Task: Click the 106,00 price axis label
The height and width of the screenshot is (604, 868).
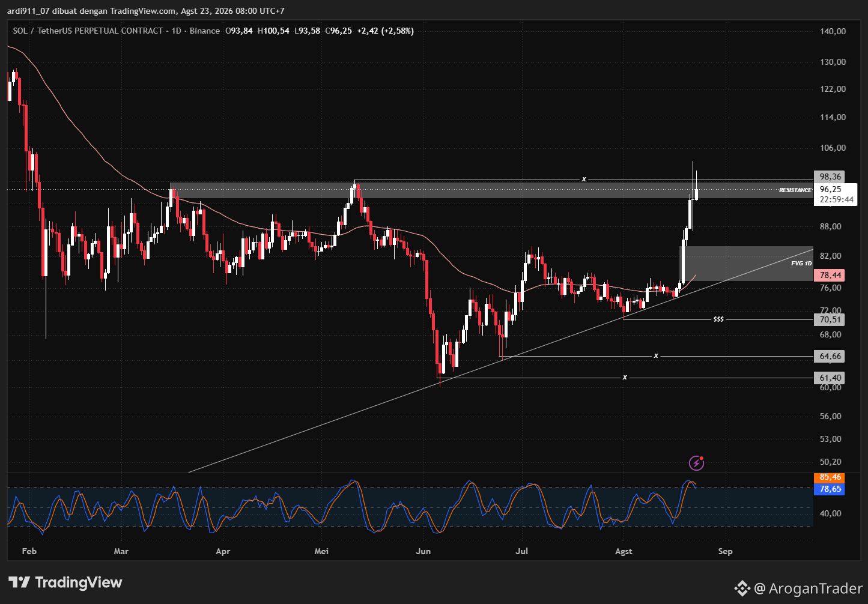Action: tap(833, 148)
